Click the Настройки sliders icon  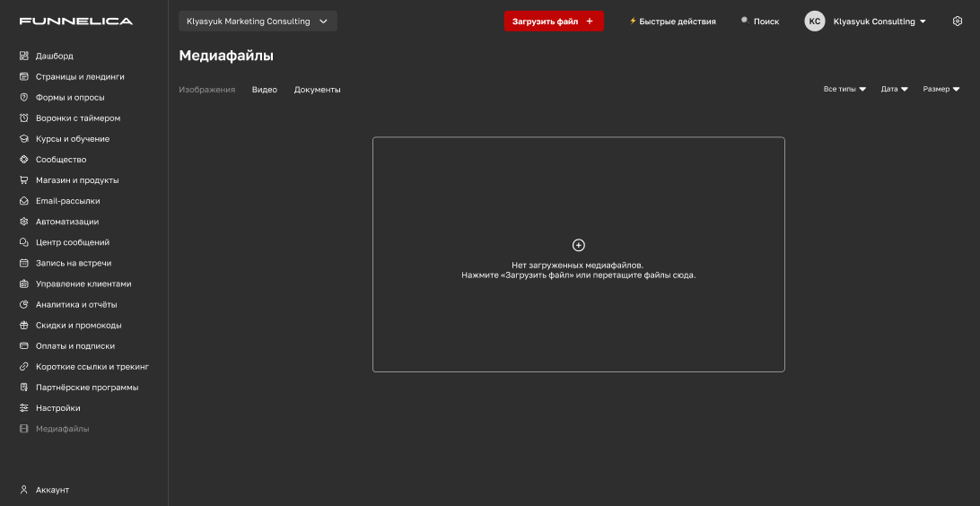point(23,408)
